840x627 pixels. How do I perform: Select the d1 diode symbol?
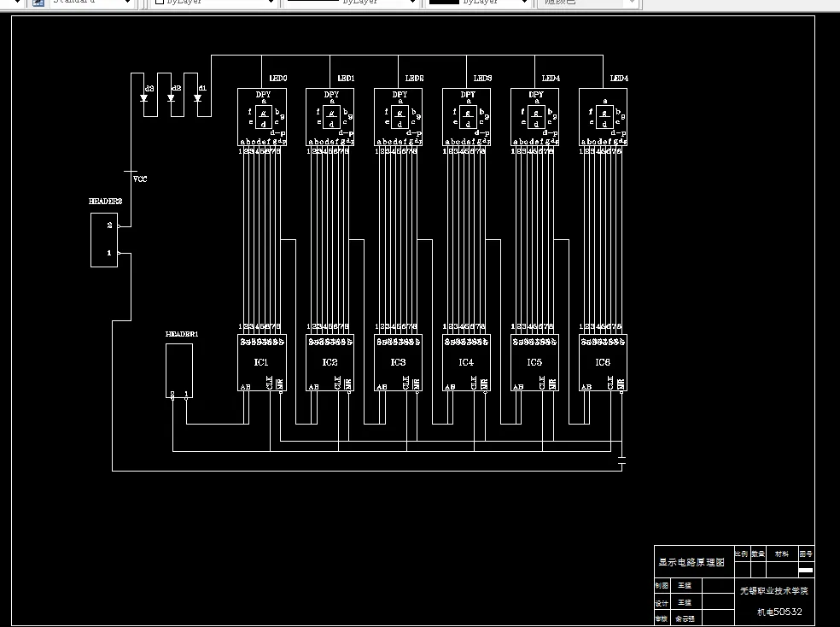coord(197,98)
